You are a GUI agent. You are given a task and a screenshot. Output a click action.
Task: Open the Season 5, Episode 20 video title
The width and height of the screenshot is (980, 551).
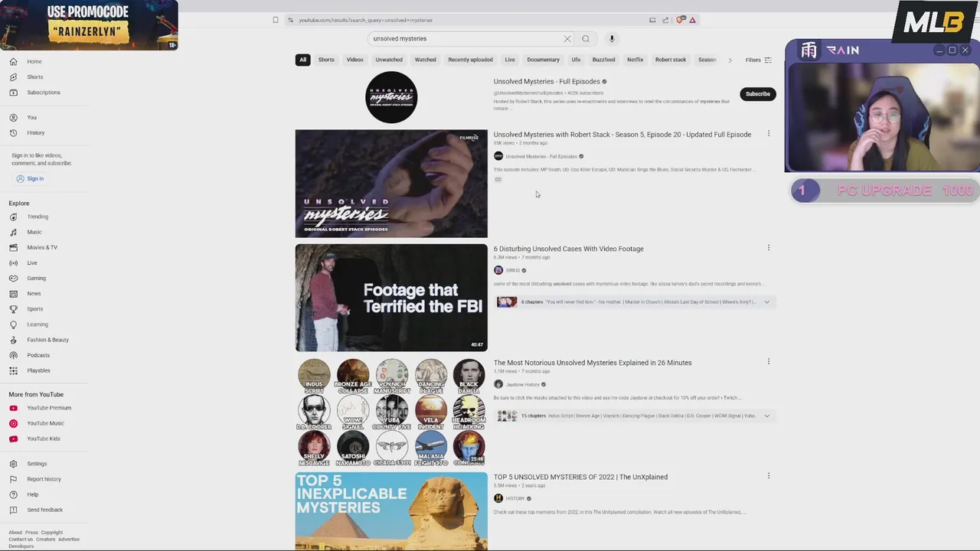point(622,135)
